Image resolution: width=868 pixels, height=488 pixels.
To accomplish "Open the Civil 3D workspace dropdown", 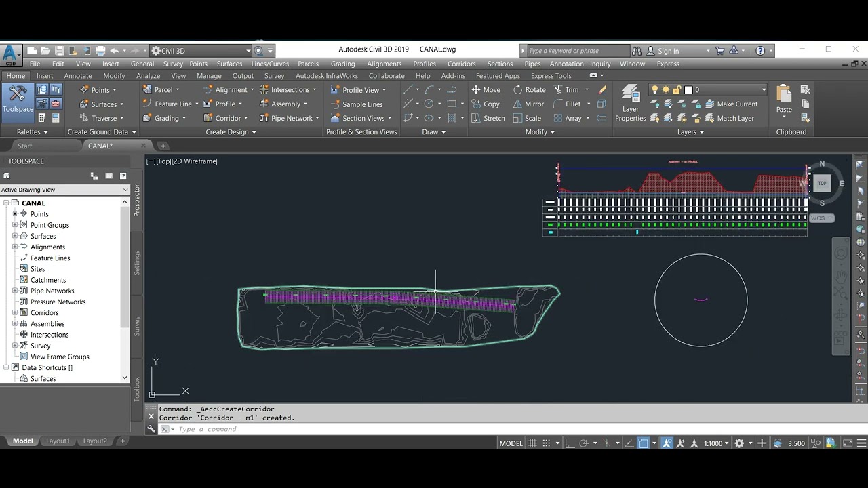I will (201, 51).
